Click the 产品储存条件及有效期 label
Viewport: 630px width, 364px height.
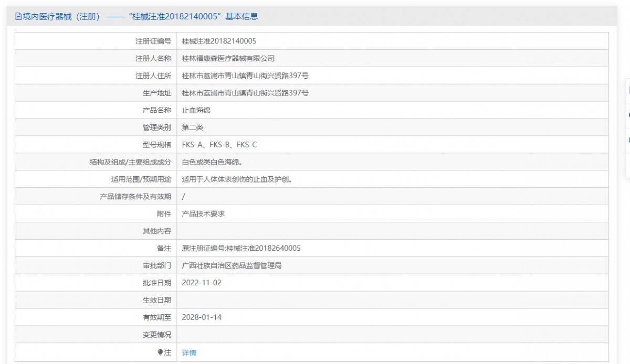pos(135,197)
